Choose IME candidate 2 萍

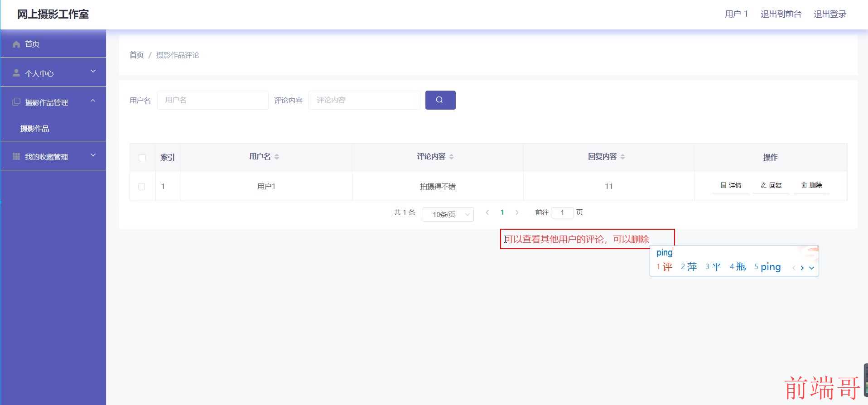[689, 267]
